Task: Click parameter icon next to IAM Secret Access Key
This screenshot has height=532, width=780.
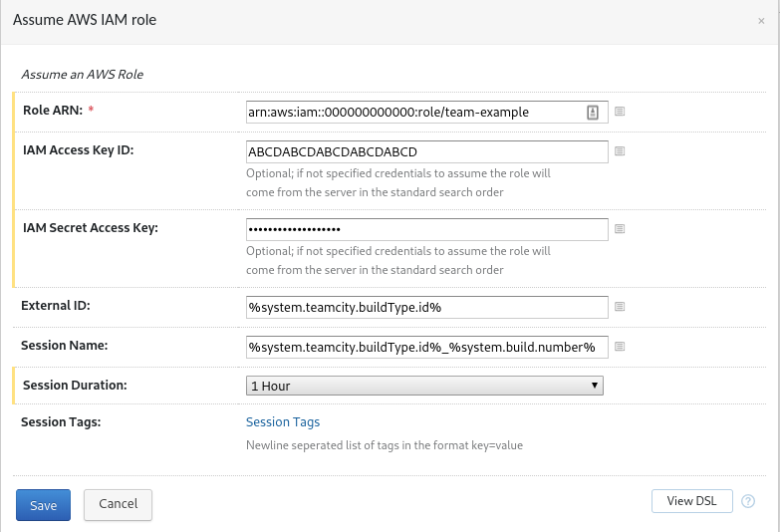Action: point(619,229)
